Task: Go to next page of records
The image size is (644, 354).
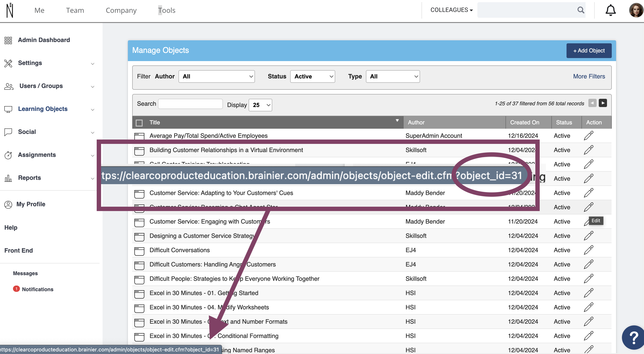Action: pos(603,103)
